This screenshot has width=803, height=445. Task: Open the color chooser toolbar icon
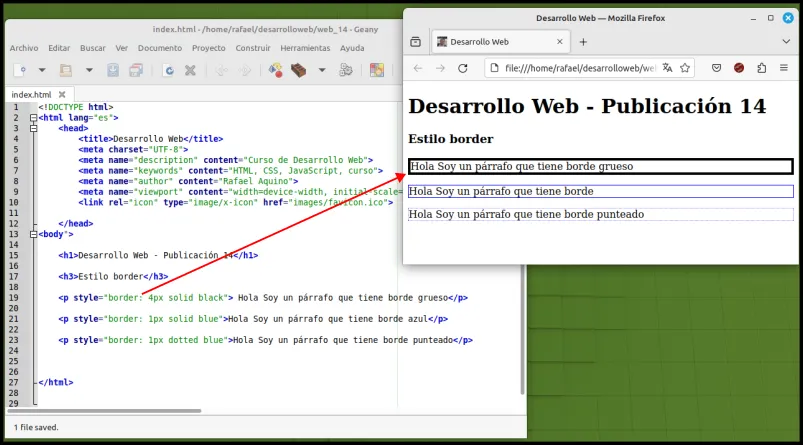coord(377,70)
